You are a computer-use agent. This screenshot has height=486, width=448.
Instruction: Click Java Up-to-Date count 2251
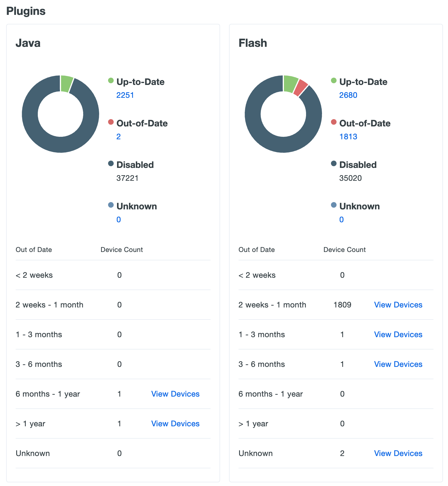coord(125,95)
